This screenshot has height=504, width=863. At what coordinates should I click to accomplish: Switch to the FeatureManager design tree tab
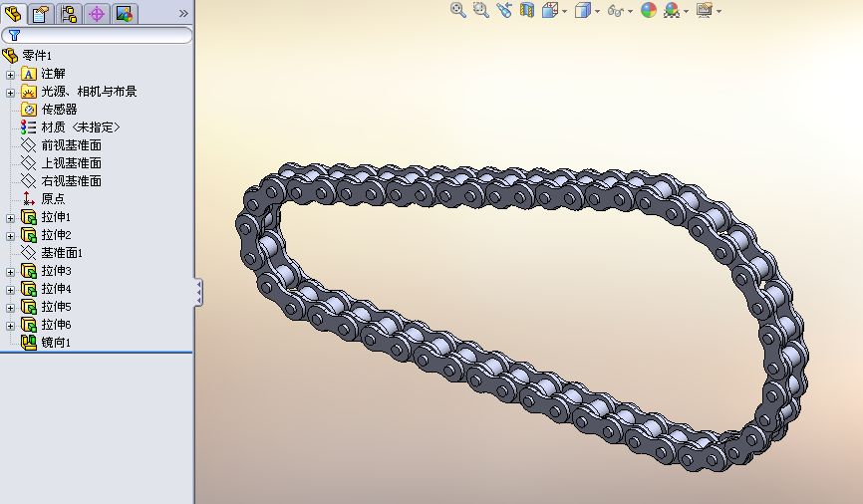coord(13,13)
